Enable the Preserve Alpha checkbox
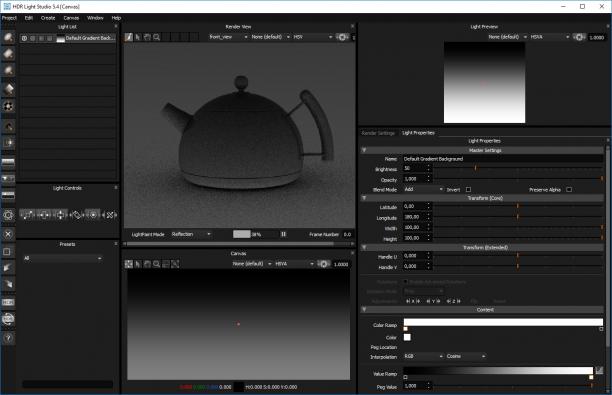 point(569,190)
